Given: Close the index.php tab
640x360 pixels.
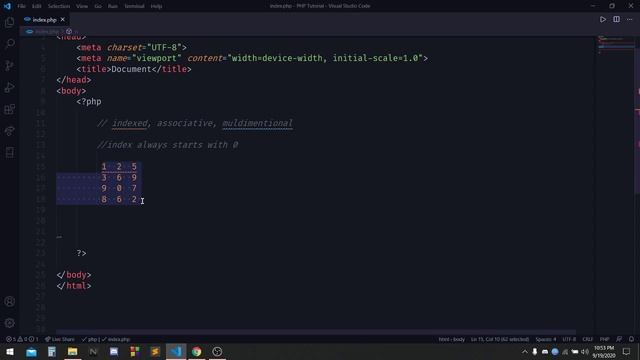Looking at the screenshot, I should click(x=62, y=20).
